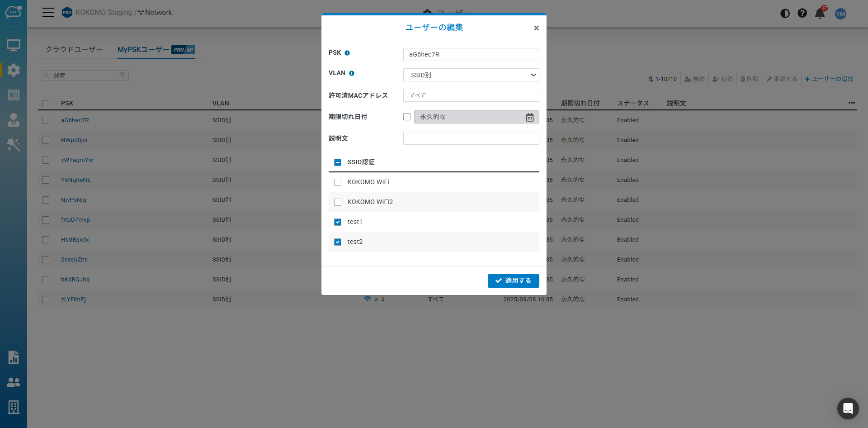This screenshot has width=868, height=428.
Task: Enable the KOKOMO WiFi checkbox
Action: 338,182
